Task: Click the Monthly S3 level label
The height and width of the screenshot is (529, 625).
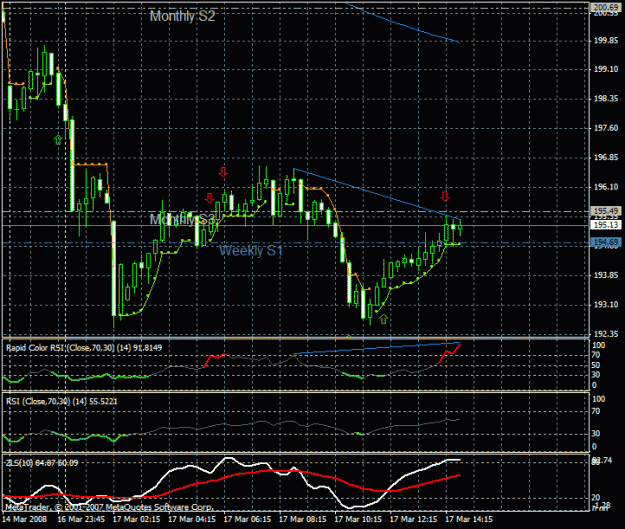Action: pos(183,219)
